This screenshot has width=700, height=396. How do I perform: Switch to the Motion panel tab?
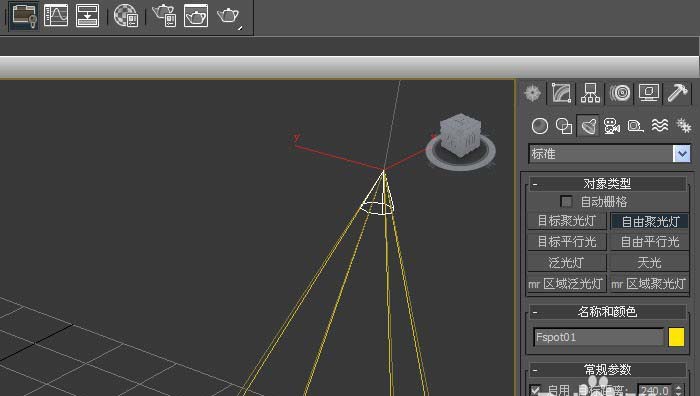pyautogui.click(x=620, y=93)
